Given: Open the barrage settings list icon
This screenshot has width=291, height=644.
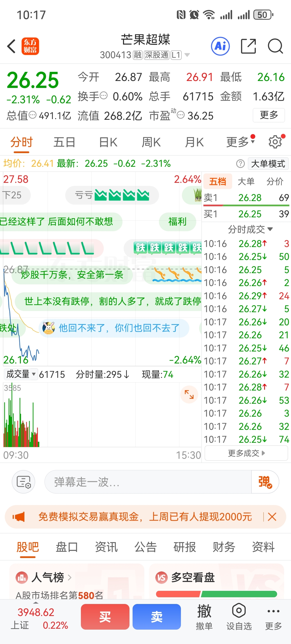Looking at the screenshot, I should tap(23, 482).
